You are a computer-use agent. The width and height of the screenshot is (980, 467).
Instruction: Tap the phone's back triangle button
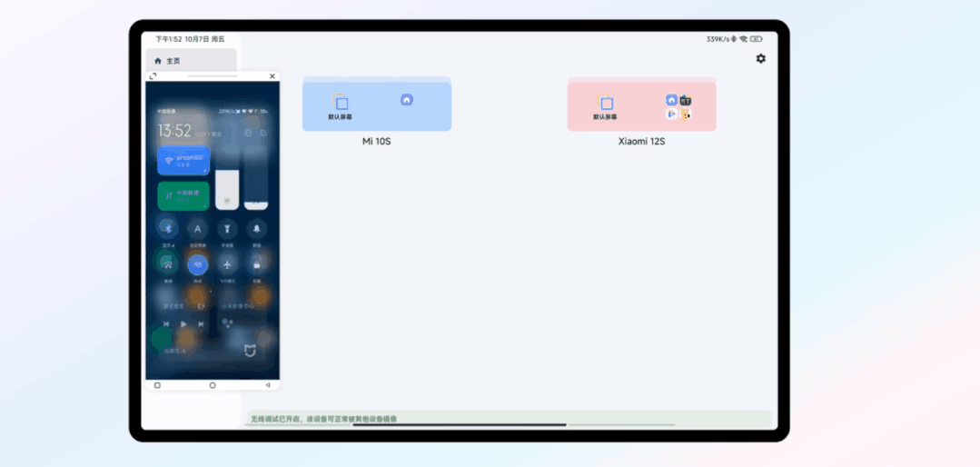[x=268, y=385]
